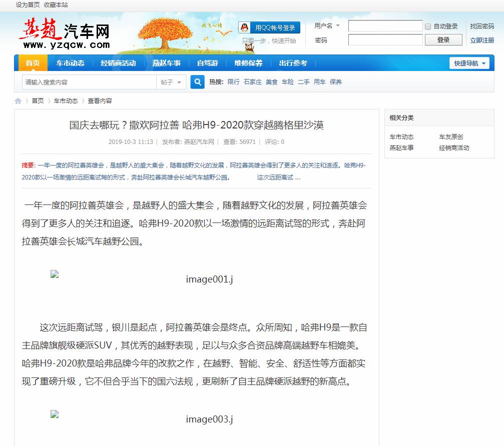The width and height of the screenshot is (504, 446).
Task: Click the 设为首页 link
Action: [28, 5]
